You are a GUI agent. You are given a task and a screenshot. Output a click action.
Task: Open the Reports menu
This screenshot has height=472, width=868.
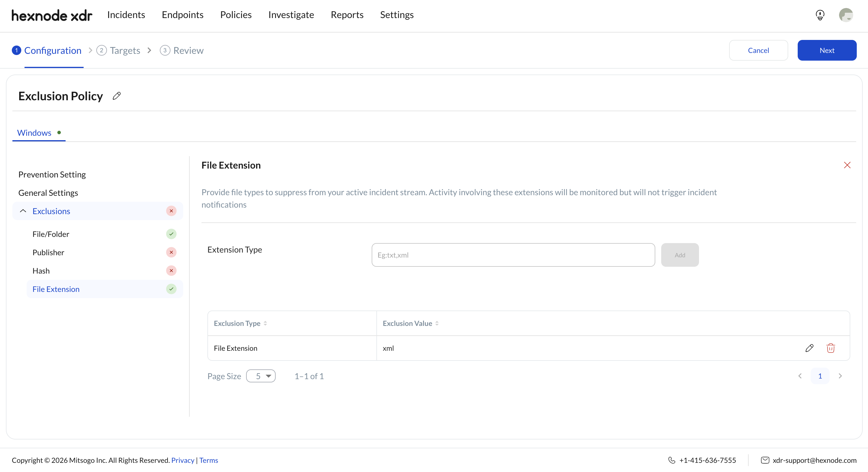347,15
